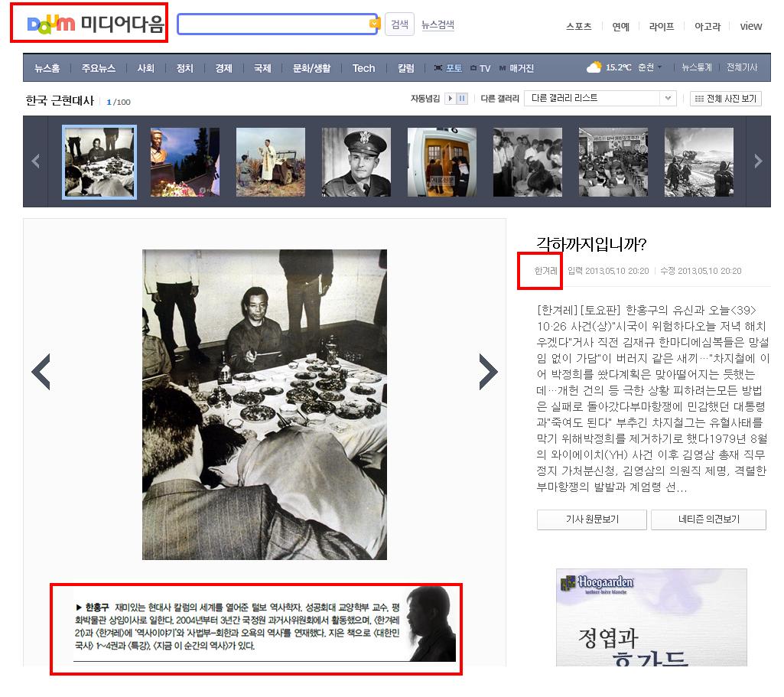Go to the 연예 section
The image size is (784, 697).
coord(620,27)
